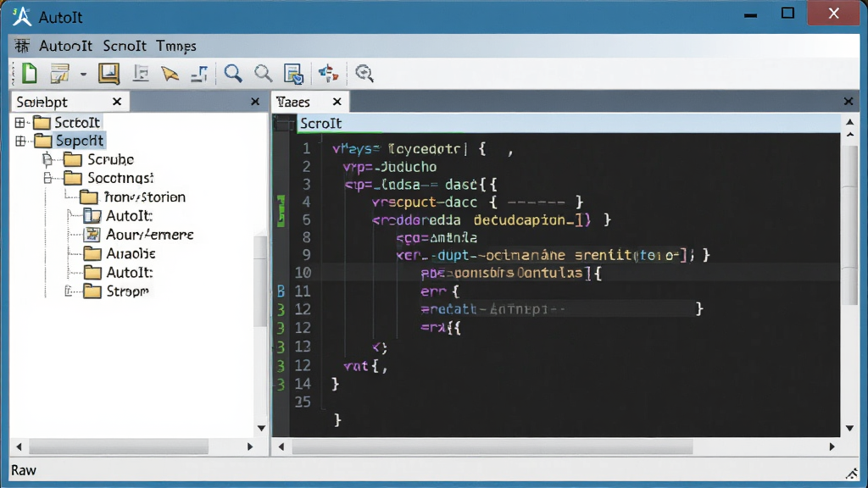Click the editor's scroll-right arrow
Viewport: 868px width, 488px height.
832,447
